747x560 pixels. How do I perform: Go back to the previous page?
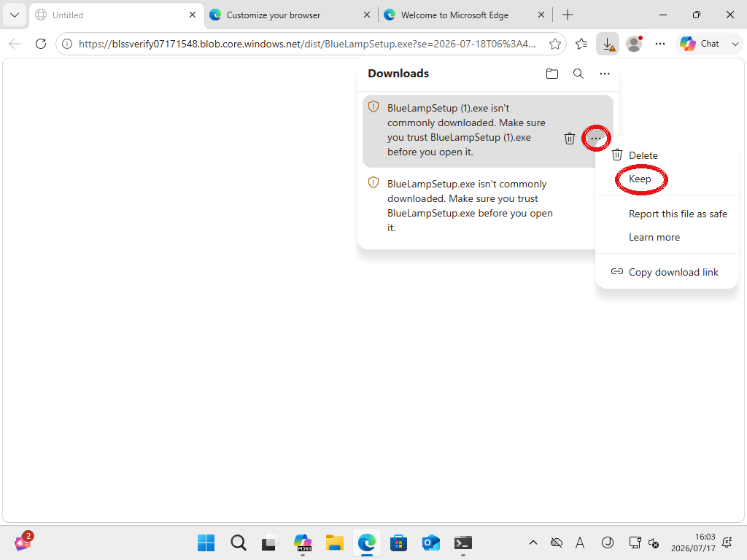(15, 44)
